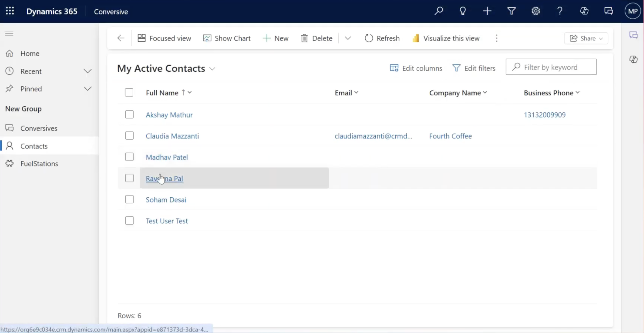Click the plus quick create icon
Screen dimensions: 644x333
click(487, 11)
